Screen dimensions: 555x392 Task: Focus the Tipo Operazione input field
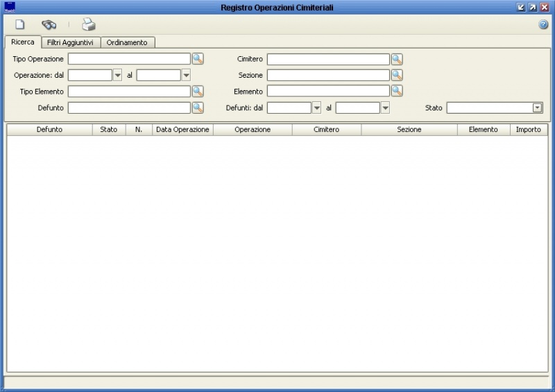[x=129, y=59]
